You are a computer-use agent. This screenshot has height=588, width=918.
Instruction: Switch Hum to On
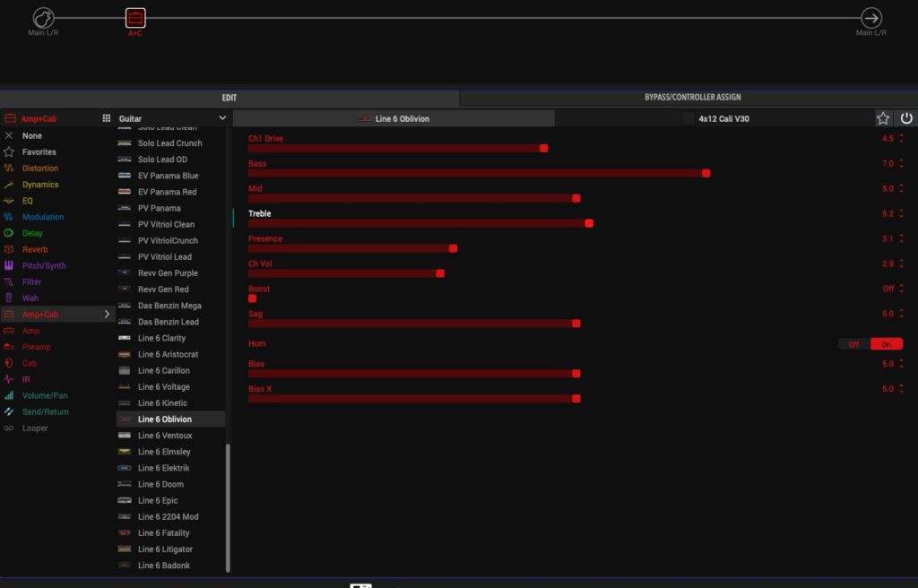886,344
